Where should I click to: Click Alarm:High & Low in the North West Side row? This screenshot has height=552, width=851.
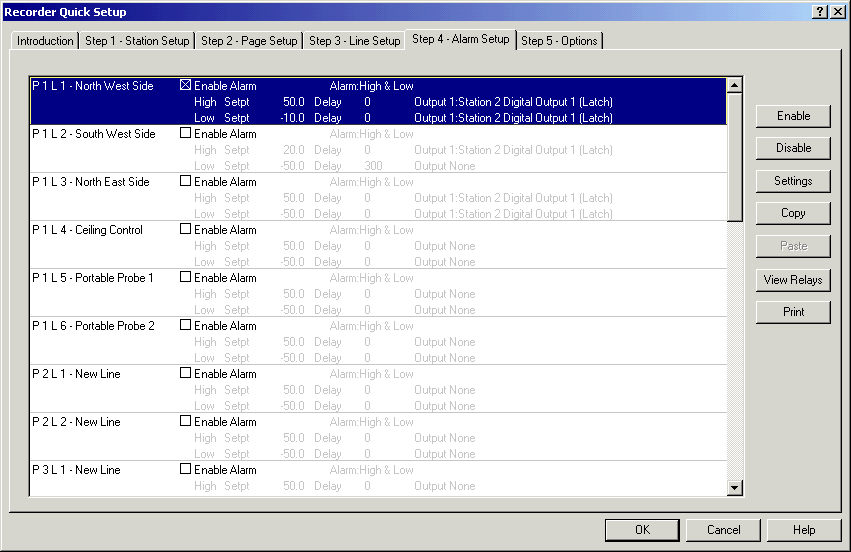[x=371, y=86]
